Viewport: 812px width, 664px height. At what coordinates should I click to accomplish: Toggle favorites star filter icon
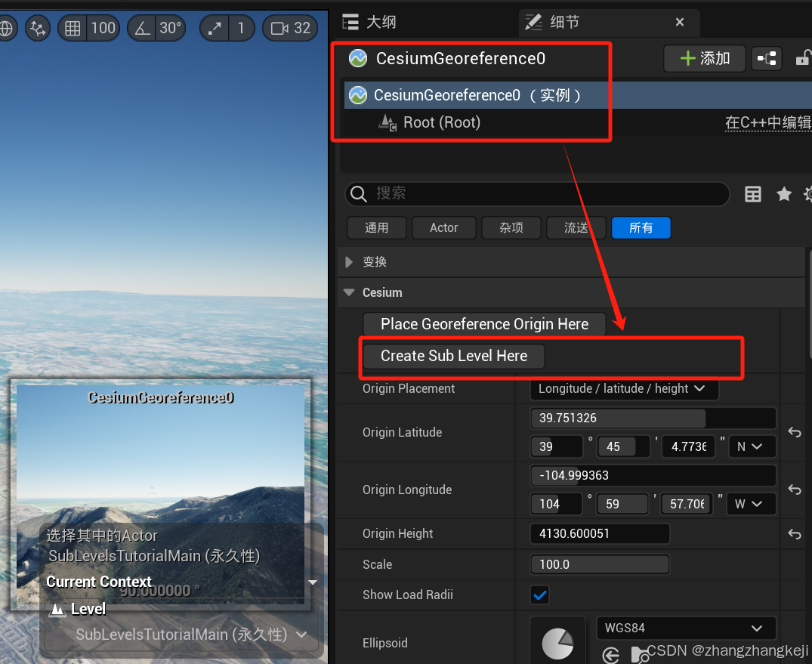(784, 194)
